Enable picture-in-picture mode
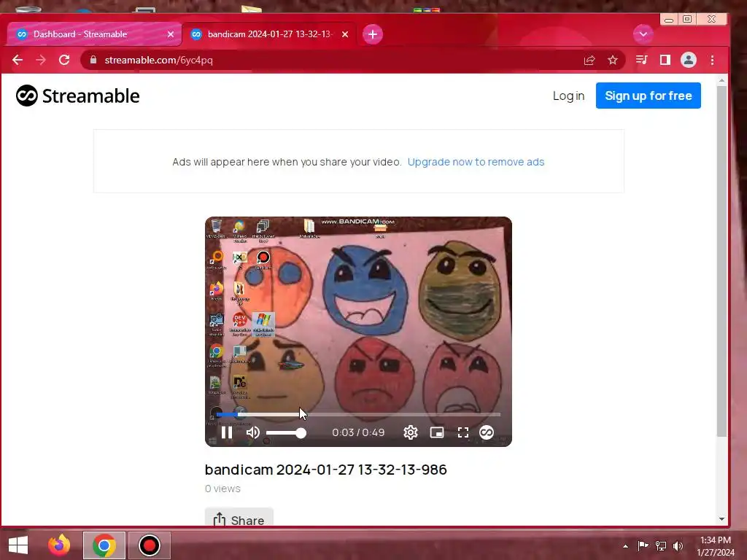 (x=437, y=432)
